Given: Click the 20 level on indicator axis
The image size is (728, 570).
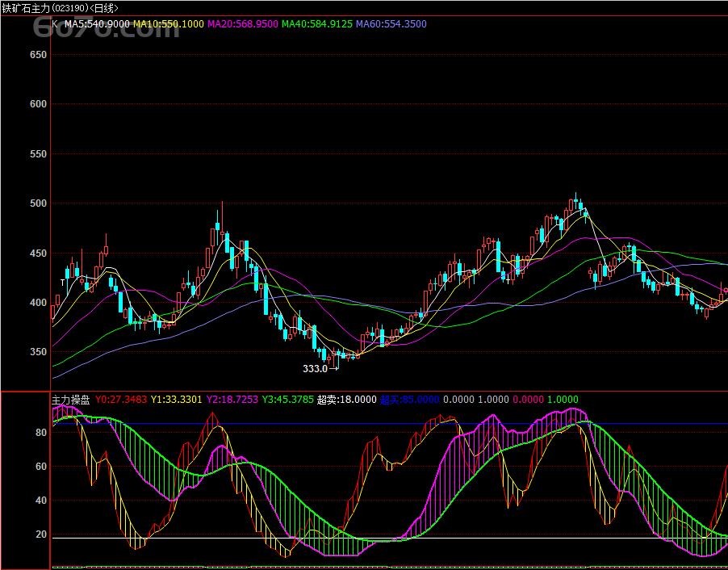Looking at the screenshot, I should 41,534.
